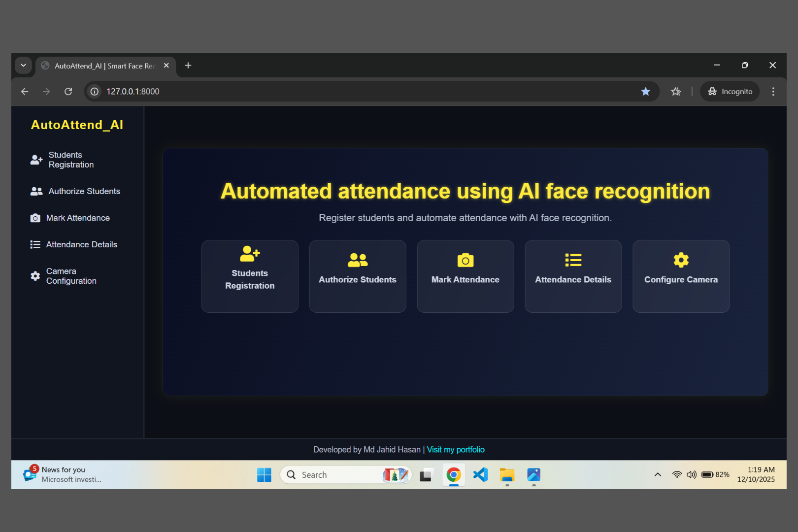Click the Visit my portfolio link

(x=456, y=449)
